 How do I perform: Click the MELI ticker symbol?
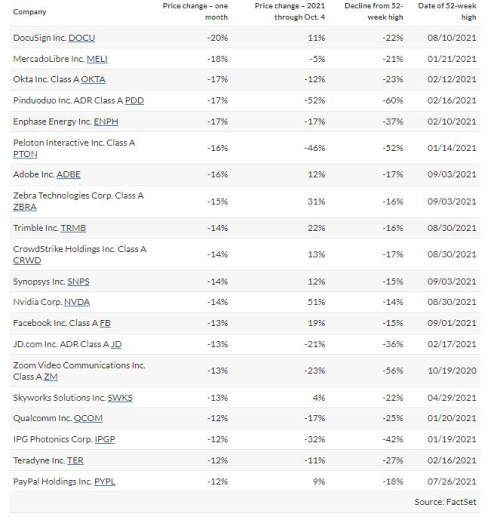coord(97,59)
